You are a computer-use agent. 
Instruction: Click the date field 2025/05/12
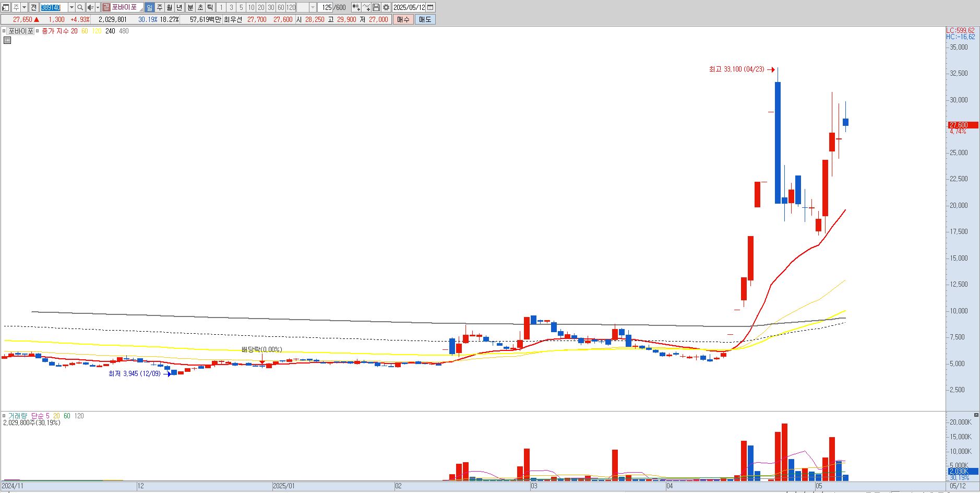click(x=409, y=7)
